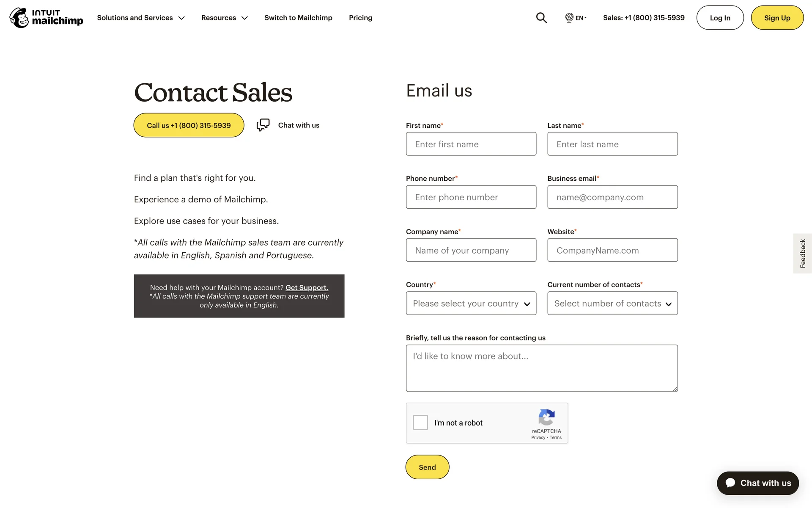812x508 pixels.
Task: Check the I'm not a robot box
Action: pyautogui.click(x=420, y=422)
